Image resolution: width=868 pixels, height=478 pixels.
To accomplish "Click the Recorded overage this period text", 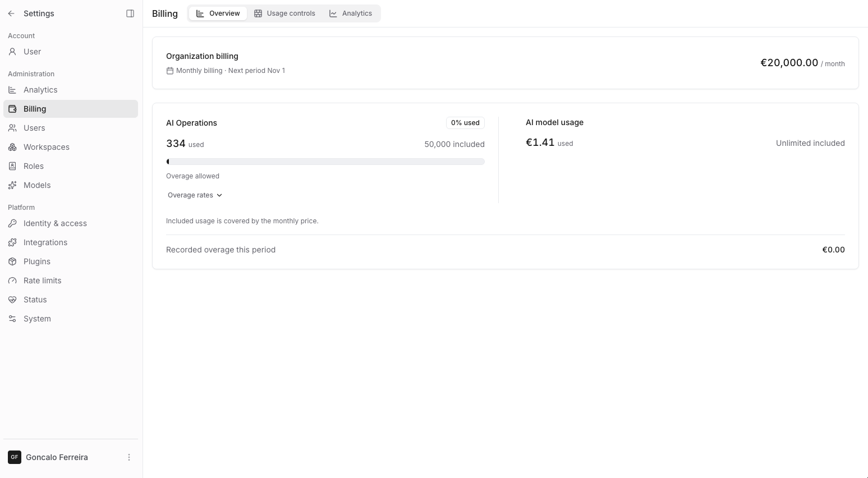I will (221, 250).
